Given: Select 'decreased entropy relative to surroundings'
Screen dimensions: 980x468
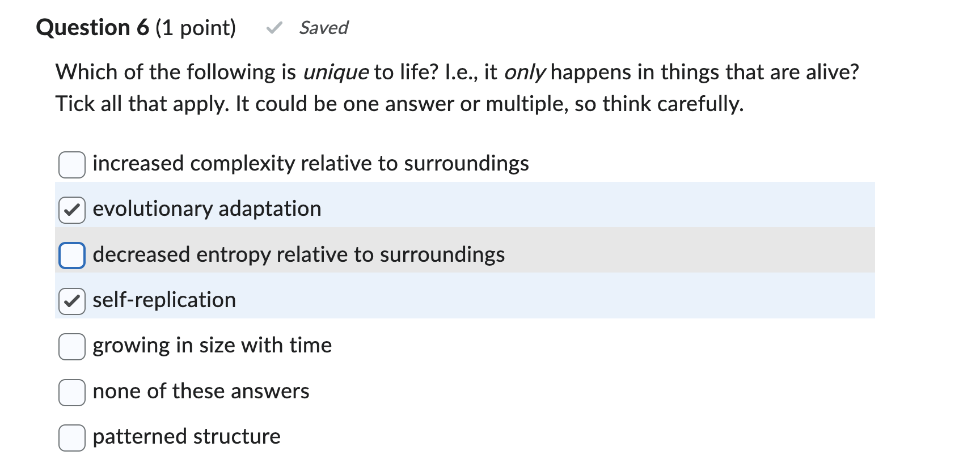Looking at the screenshot, I should click(x=71, y=256).
